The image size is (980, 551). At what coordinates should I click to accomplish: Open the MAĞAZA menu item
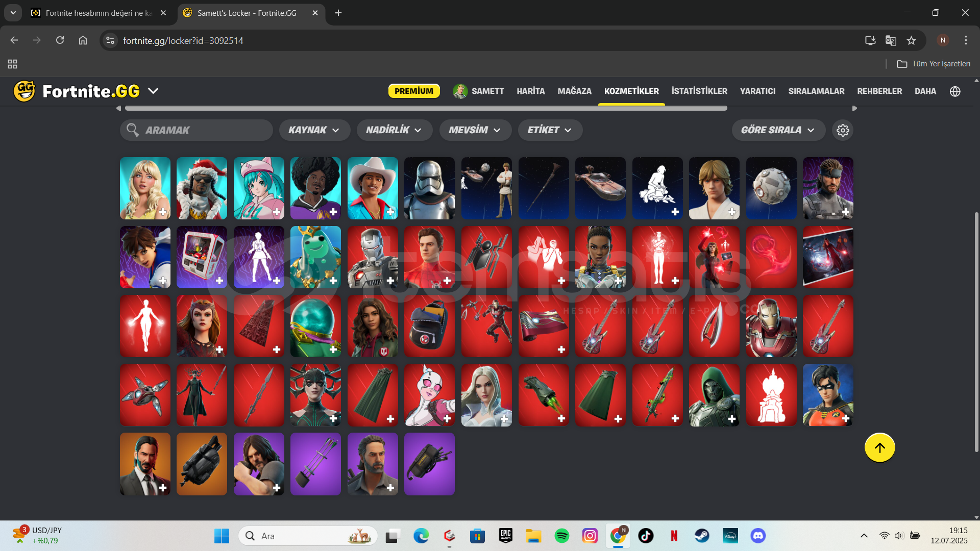(574, 91)
